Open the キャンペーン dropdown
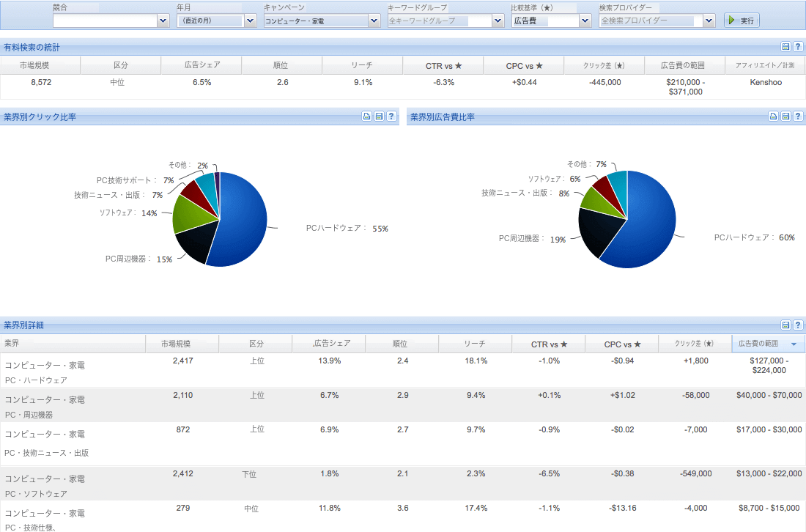 [374, 21]
